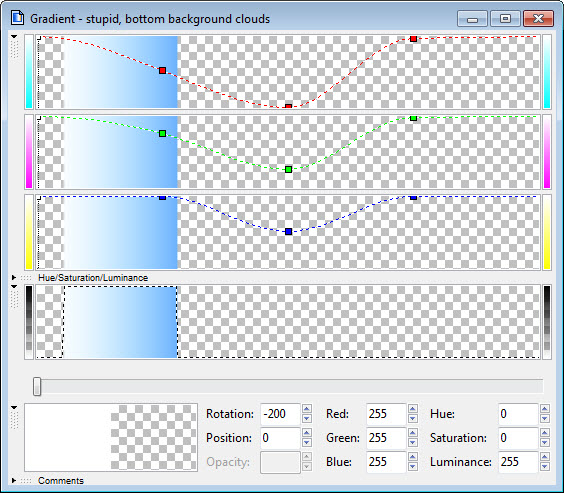564x493 pixels.
Task: Expand the Hue/Saturation/Luminance section
Action: (14, 278)
